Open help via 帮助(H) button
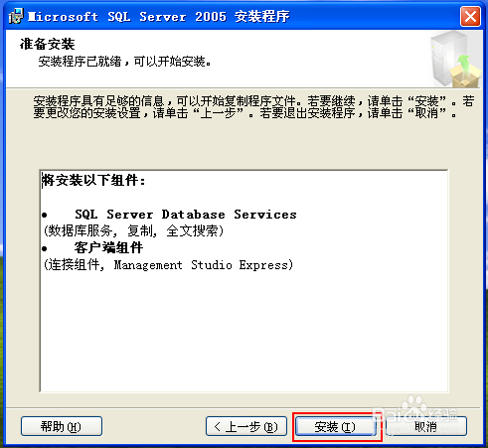Image resolution: width=488 pixels, height=448 pixels. [x=62, y=426]
